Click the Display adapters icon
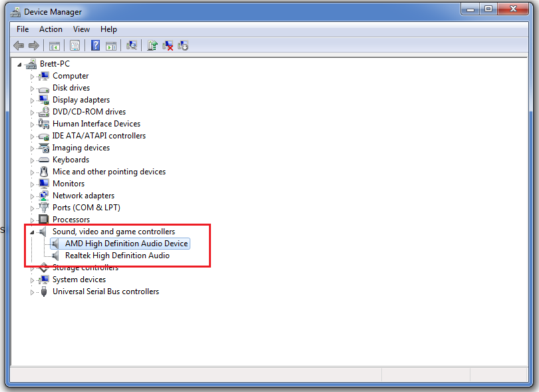Image resolution: width=539 pixels, height=392 pixels. point(44,100)
